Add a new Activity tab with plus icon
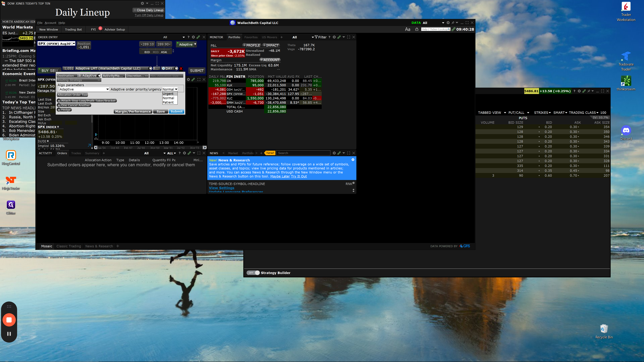The image size is (644, 362). coord(104,153)
